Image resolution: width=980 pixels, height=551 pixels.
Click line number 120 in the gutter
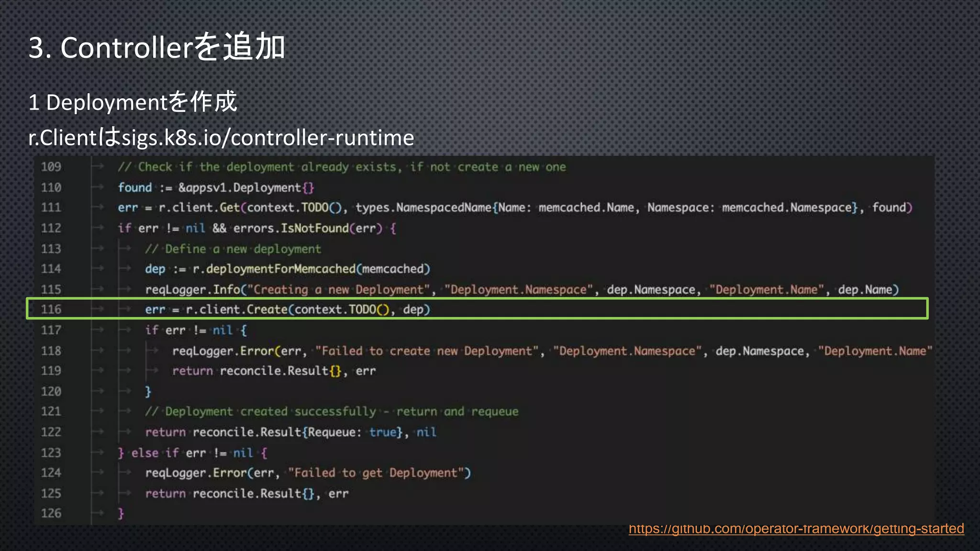pos(51,391)
